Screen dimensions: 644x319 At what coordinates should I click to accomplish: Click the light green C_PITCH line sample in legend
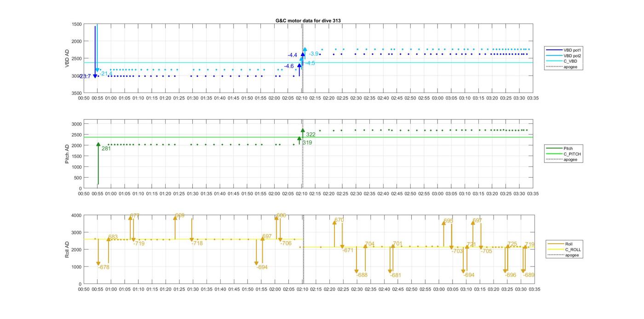point(554,154)
